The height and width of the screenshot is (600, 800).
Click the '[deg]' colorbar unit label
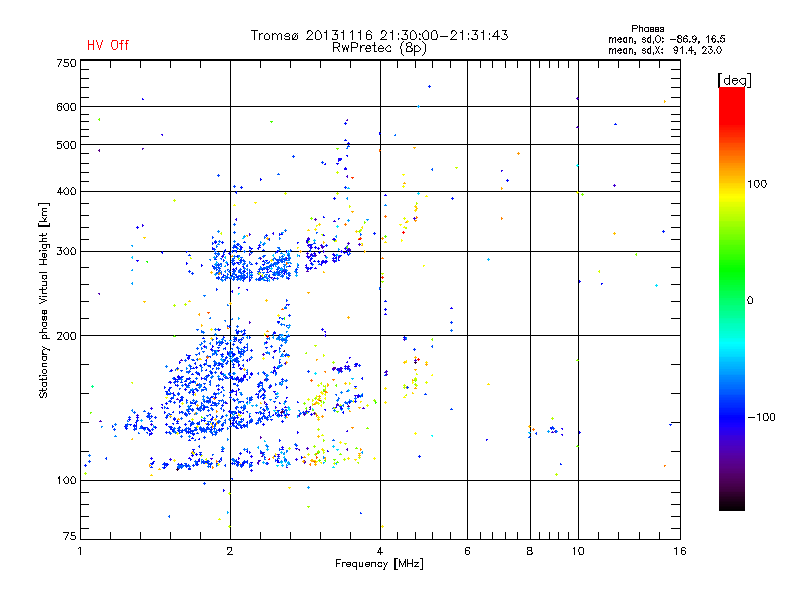tap(734, 80)
